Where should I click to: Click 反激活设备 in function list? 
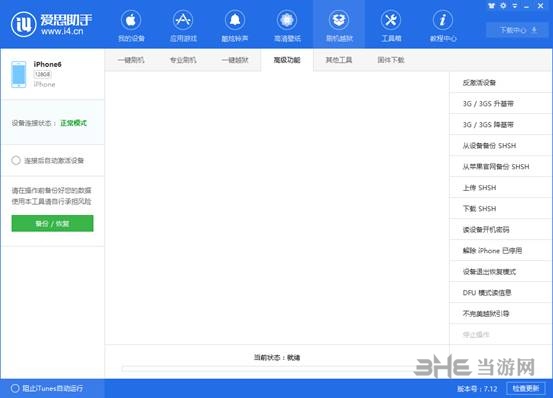[x=500, y=82]
